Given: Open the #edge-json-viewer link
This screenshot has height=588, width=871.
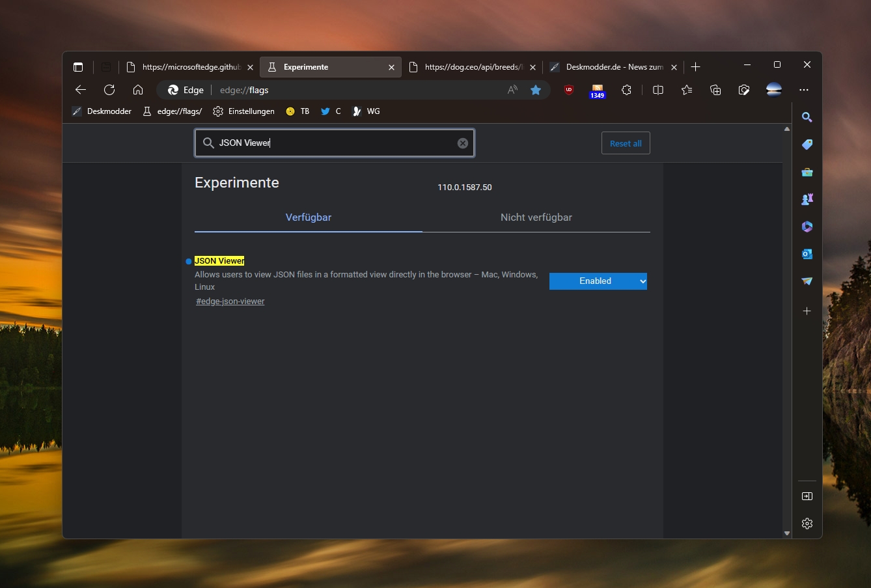Looking at the screenshot, I should 230,301.
